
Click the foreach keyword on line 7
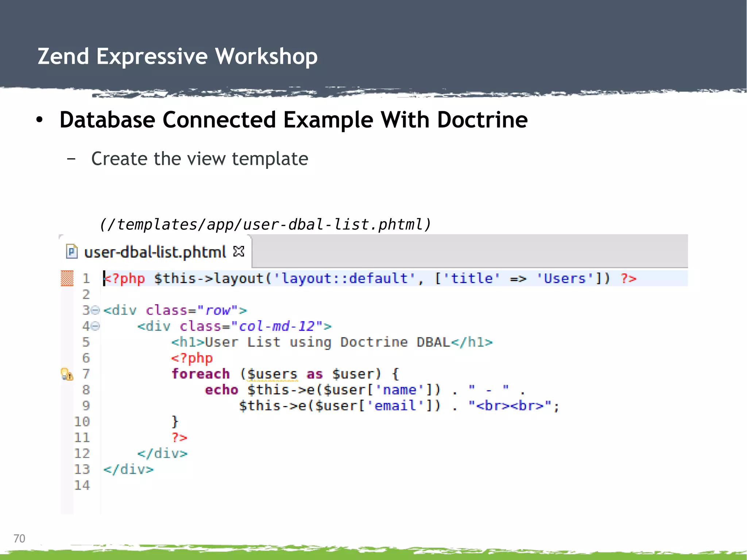201,374
